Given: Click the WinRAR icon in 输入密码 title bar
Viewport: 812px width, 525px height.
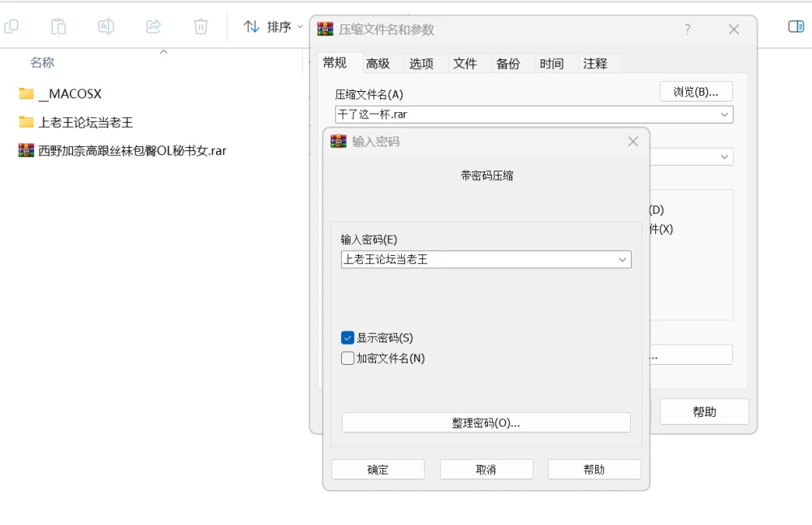Looking at the screenshot, I should pos(339,141).
